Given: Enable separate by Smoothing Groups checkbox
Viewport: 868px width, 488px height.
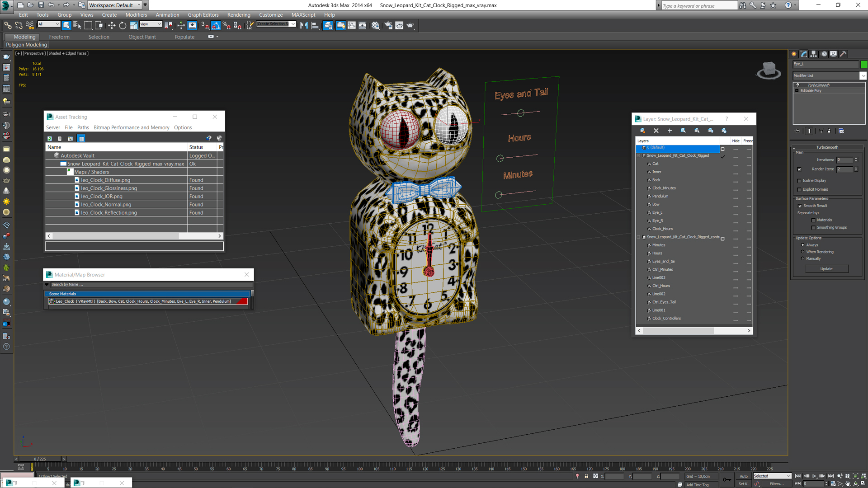Looking at the screenshot, I should (x=813, y=228).
